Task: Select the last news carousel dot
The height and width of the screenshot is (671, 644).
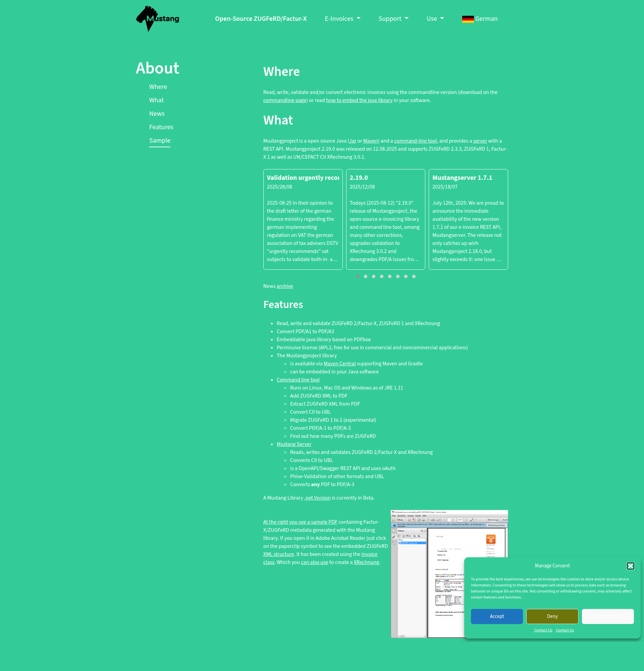Action: [414, 276]
